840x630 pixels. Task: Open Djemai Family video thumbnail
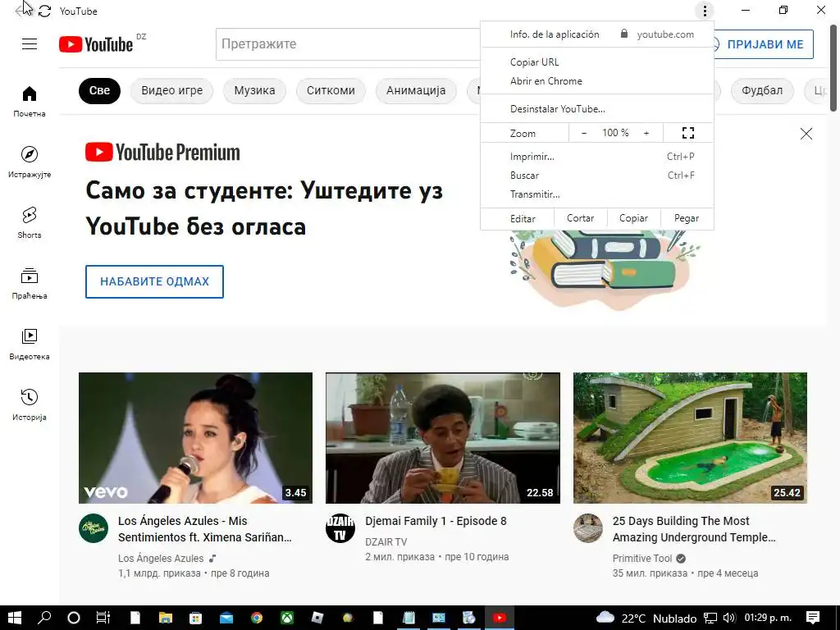(442, 438)
